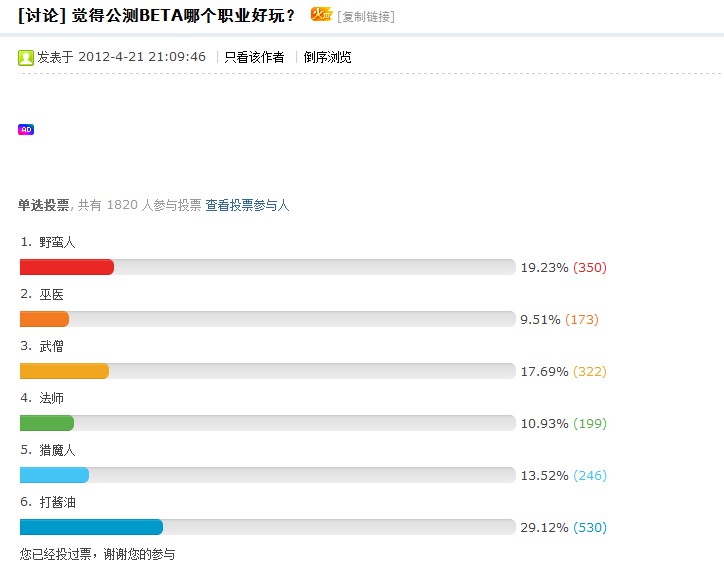Click the dark blue 打酱油 poll bar
The width and height of the screenshot is (724, 580).
91,527
